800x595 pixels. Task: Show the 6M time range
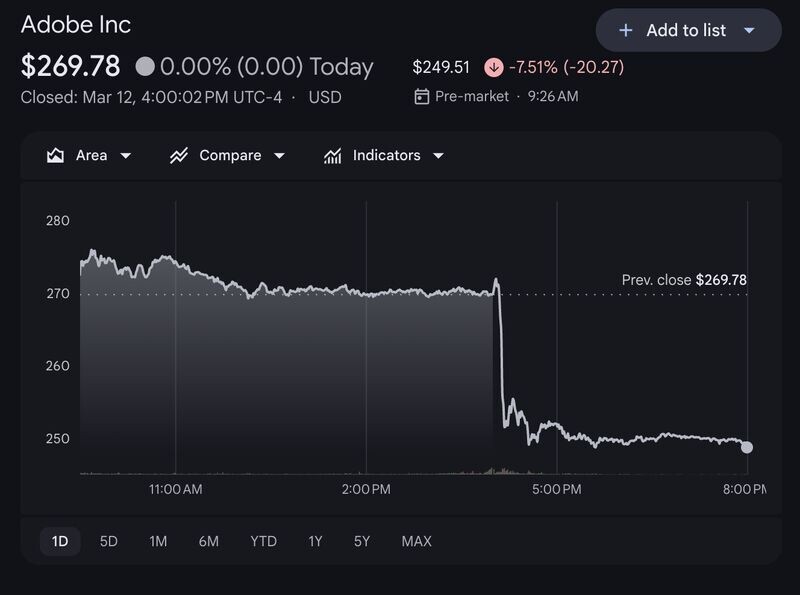click(209, 541)
